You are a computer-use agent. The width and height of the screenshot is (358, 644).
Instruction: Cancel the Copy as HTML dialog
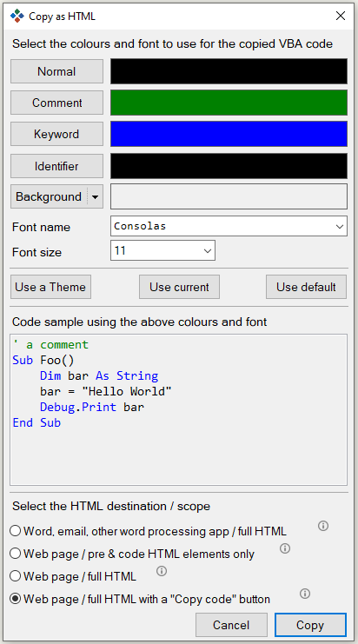click(231, 625)
